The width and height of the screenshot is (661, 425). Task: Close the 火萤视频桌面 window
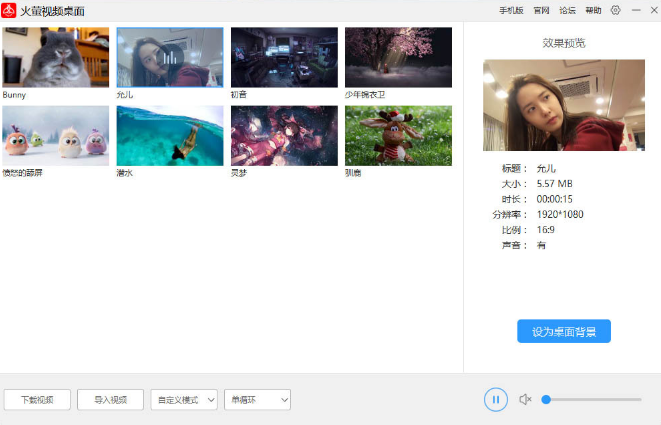click(654, 10)
